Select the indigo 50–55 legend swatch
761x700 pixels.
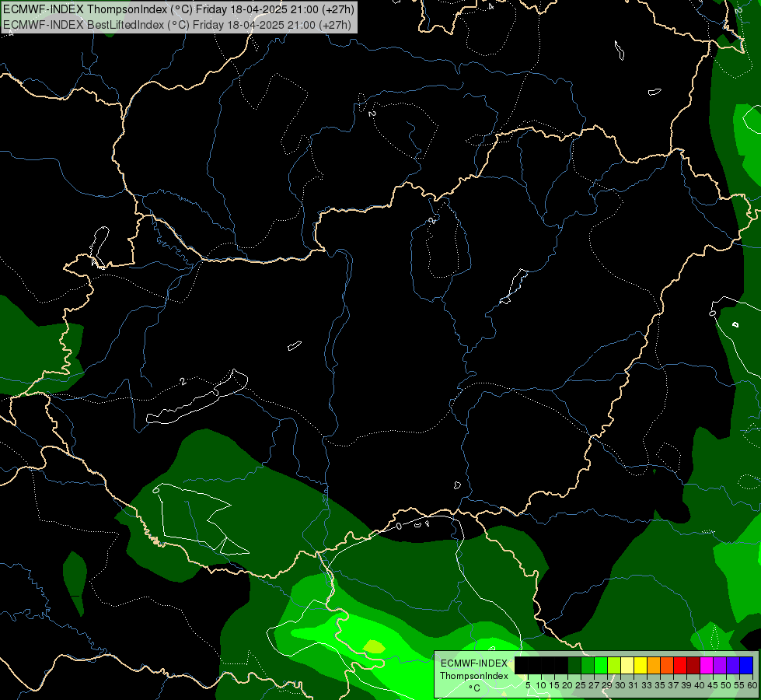[x=733, y=666]
